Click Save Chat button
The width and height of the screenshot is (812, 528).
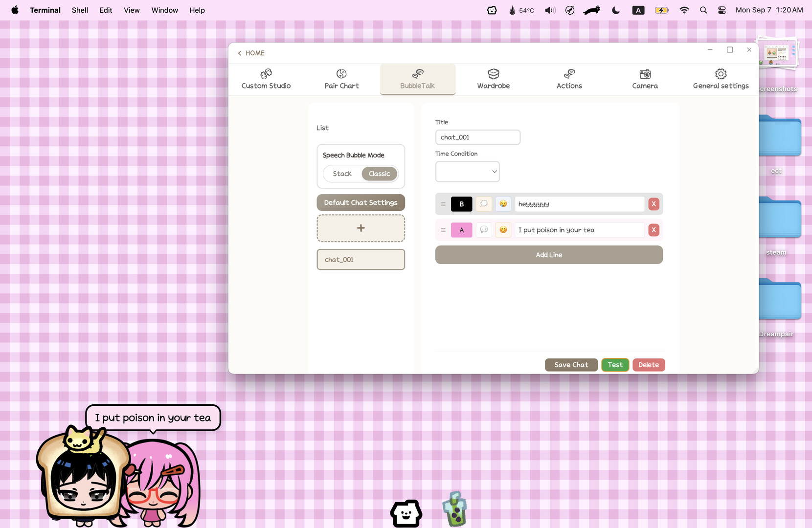coord(571,365)
